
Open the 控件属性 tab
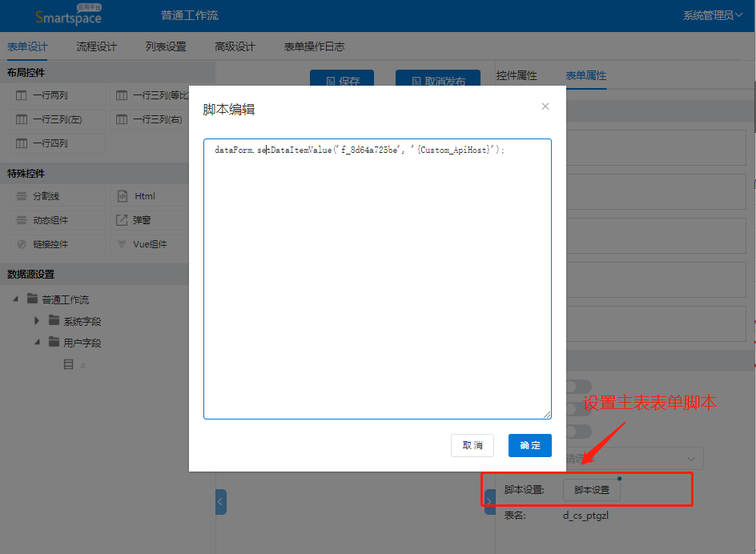point(517,75)
